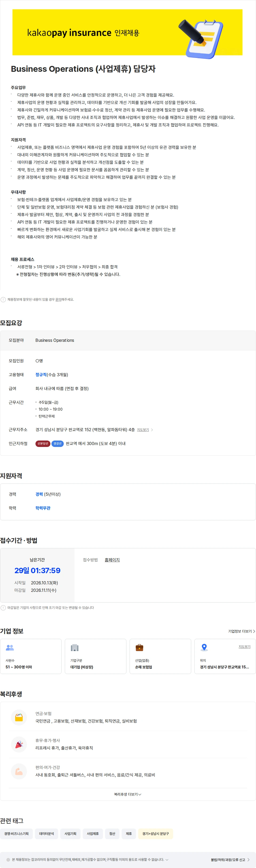Viewport: 256px width, 868px height.
Task: Open the 홈페이지 application method link
Action: (x=112, y=560)
